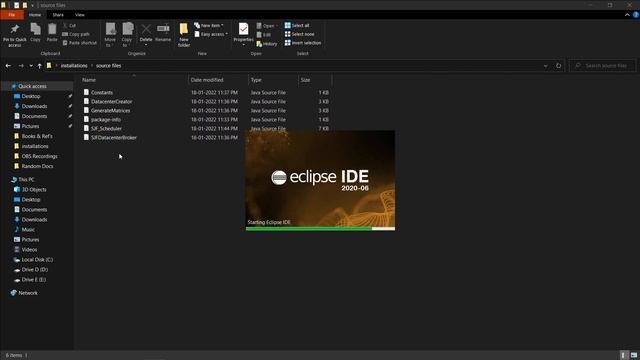This screenshot has height=360, width=640.
Task: Open the Properties checkmark icon
Action: [x=243, y=29]
